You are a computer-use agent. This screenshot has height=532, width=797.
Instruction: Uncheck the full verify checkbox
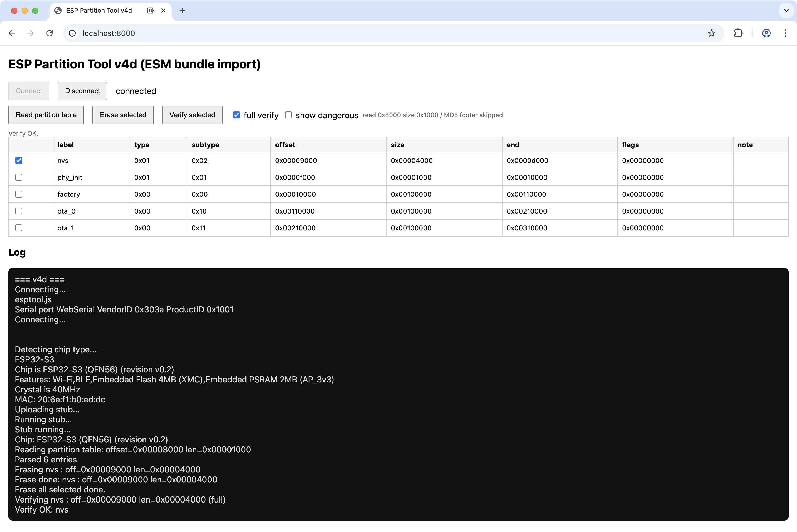[237, 115]
